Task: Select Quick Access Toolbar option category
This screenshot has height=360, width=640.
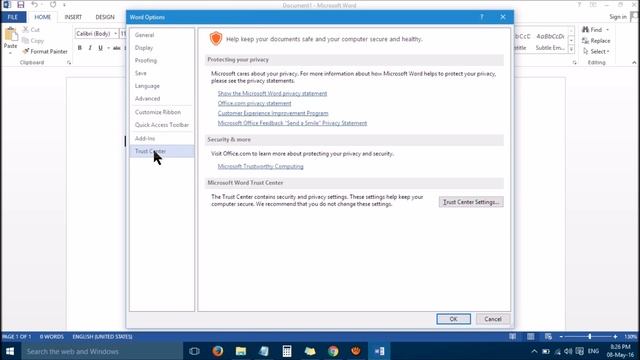Action: (162, 125)
